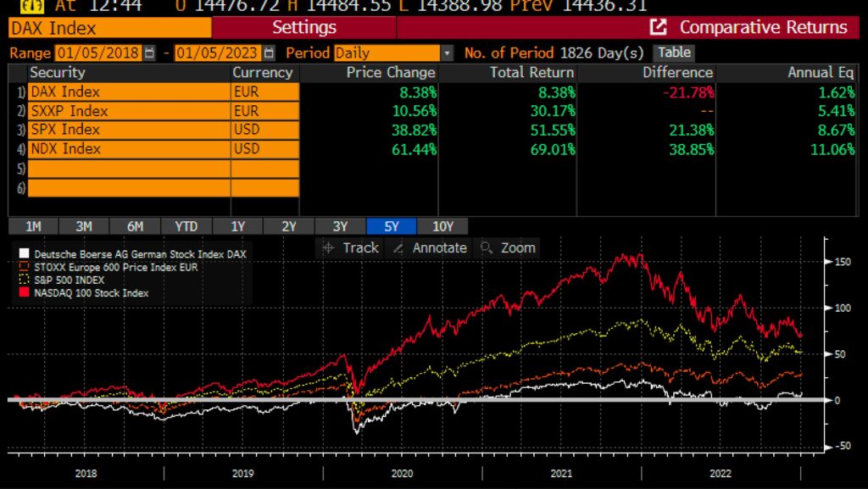Select the YTD time range tab
This screenshot has height=489, width=868.
coord(186,226)
